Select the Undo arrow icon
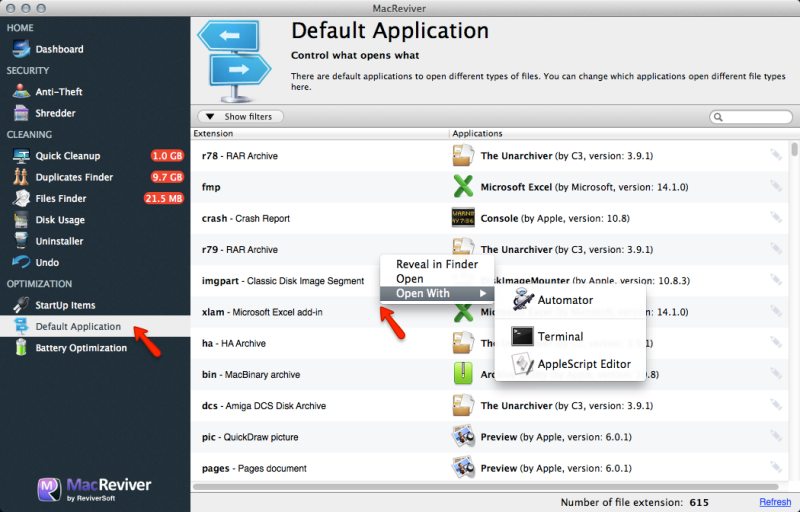 (x=21, y=262)
